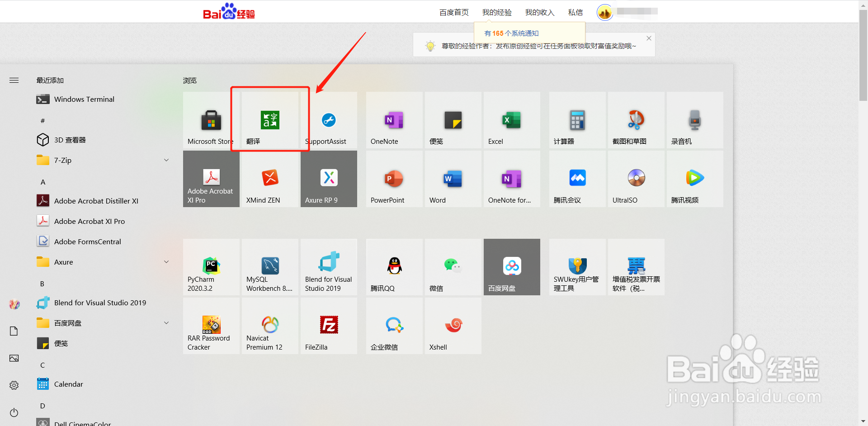Launch the RAR Password Cracker tile
Viewport: 868px width, 426px height.
(x=211, y=326)
